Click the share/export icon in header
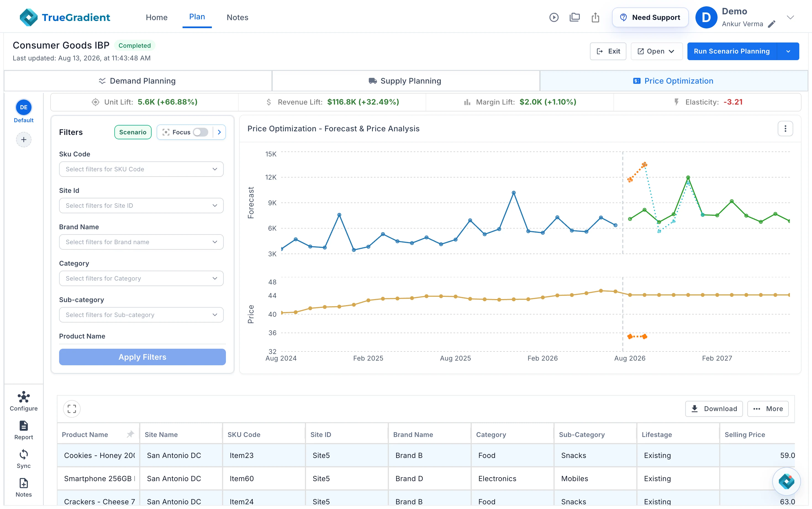 [x=595, y=17]
